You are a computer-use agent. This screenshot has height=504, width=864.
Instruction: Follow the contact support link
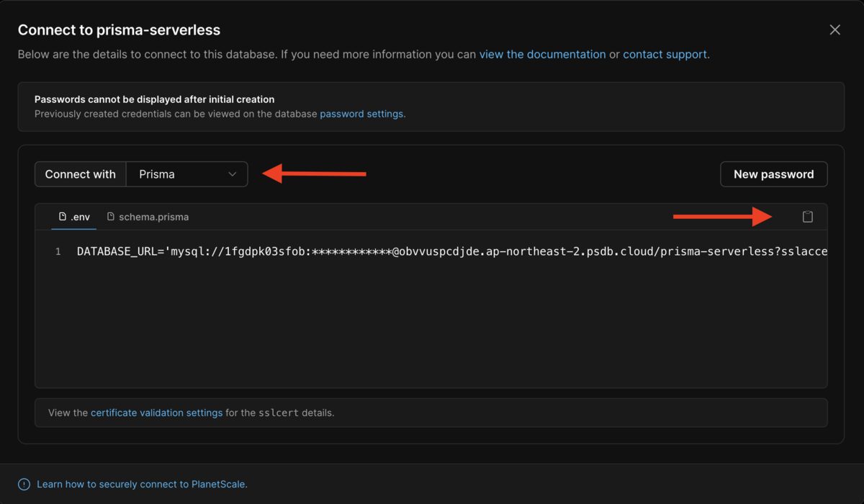pos(665,54)
